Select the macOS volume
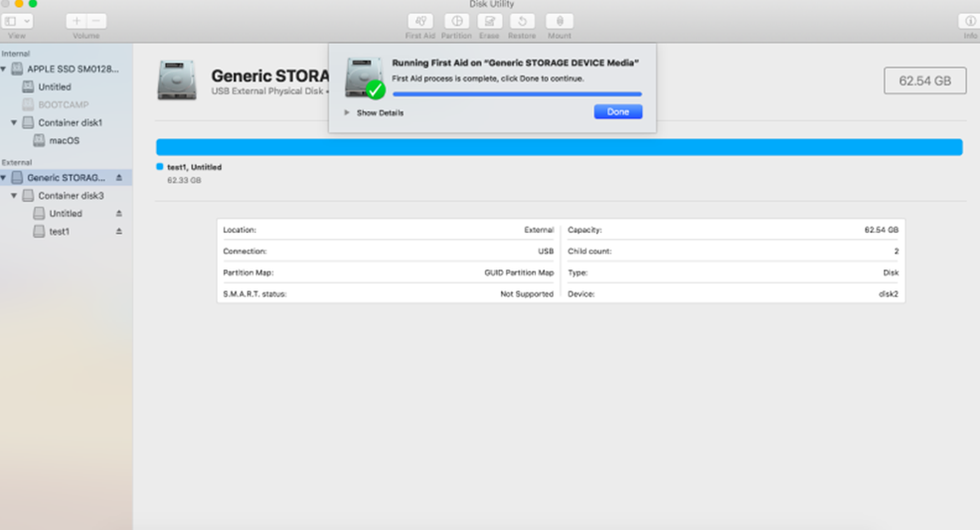The image size is (980, 530). coord(67,140)
